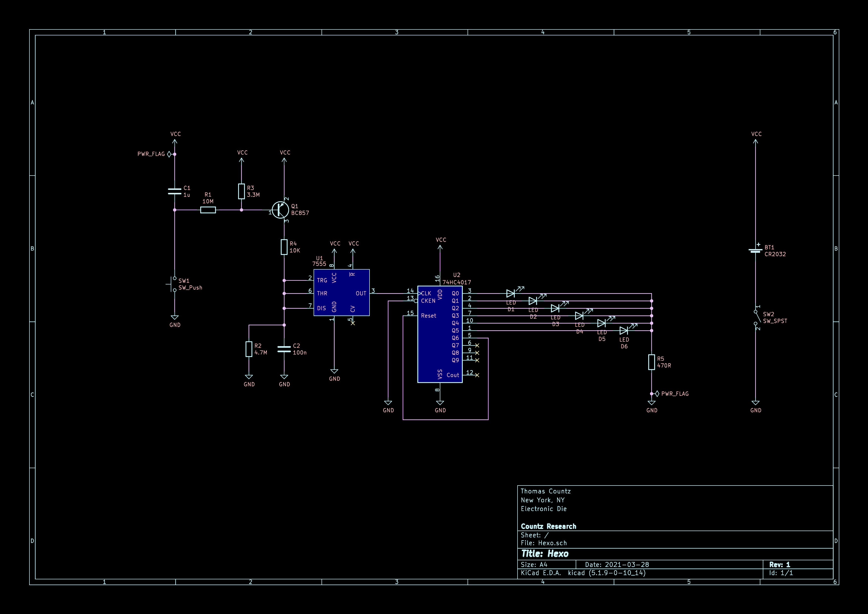Click the 'Cout' pin label on U2
Viewport: 868px width, 614px height.
point(453,375)
